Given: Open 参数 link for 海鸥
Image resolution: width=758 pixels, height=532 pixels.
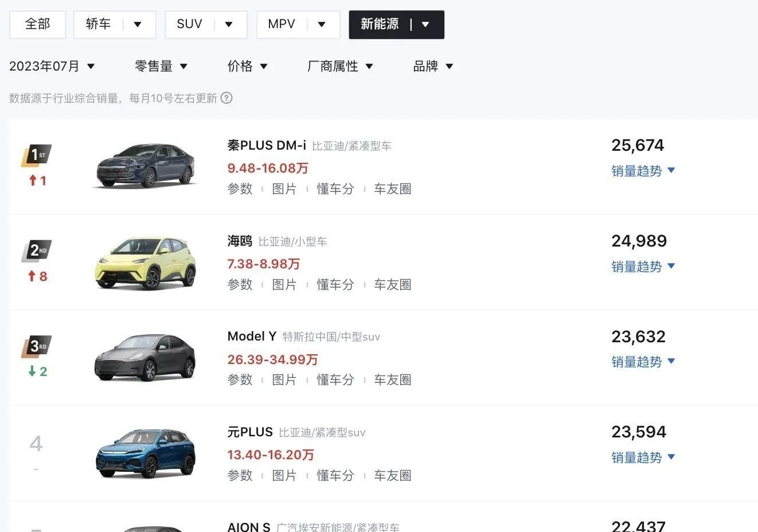Looking at the screenshot, I should [240, 284].
